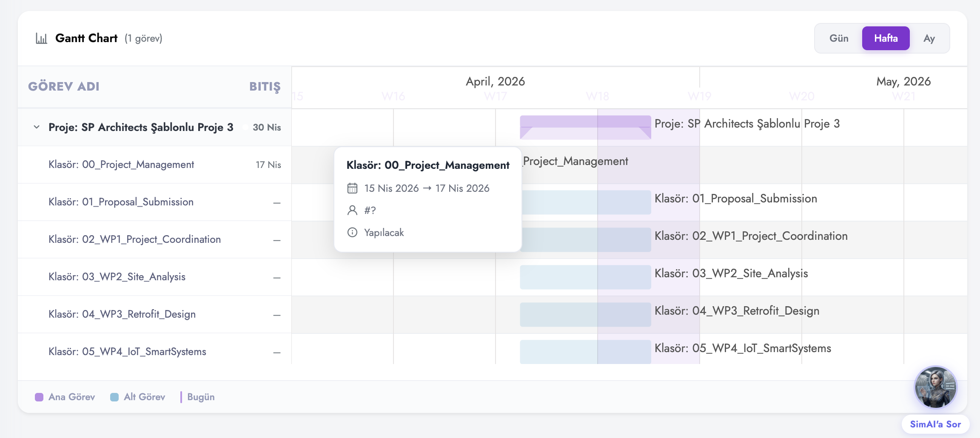Click the 04_WP3_Retrofit_Design Gantt bar
This screenshot has height=438, width=980.
(585, 315)
